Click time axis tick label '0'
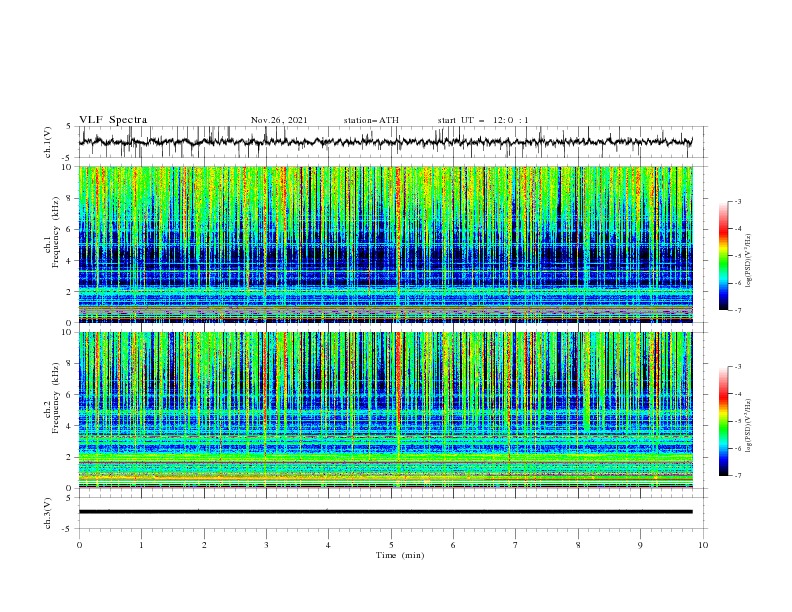The height and width of the screenshot is (612, 792). coord(79,545)
